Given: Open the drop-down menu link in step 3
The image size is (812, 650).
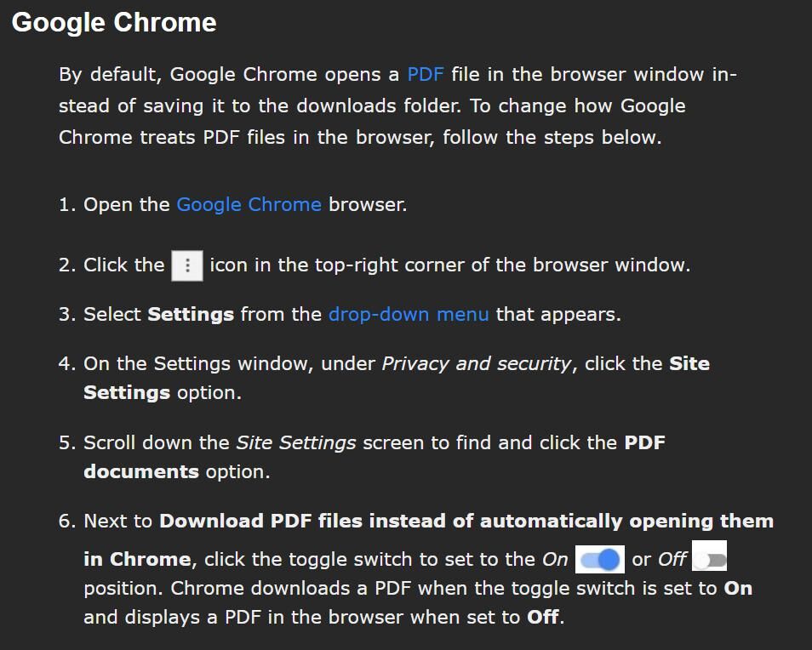Looking at the screenshot, I should tap(409, 314).
